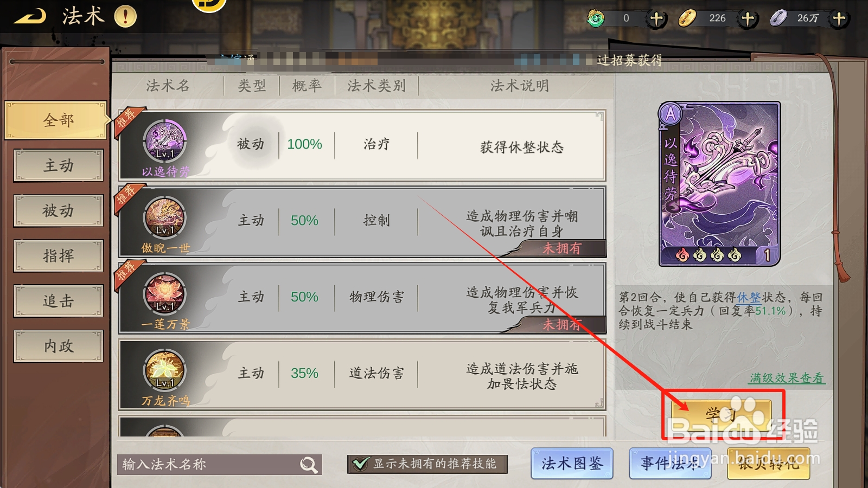Add jade currency with its plus icon
Image resolution: width=868 pixels, height=488 pixels.
[x=656, y=19]
